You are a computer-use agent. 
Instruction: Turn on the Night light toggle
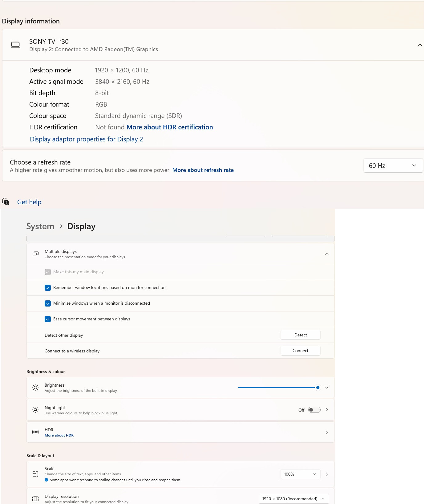pos(314,410)
